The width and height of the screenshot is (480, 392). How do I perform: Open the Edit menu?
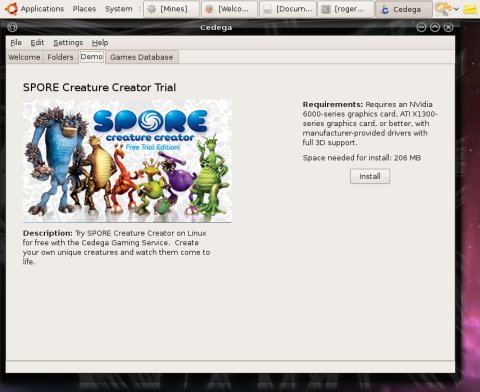37,43
